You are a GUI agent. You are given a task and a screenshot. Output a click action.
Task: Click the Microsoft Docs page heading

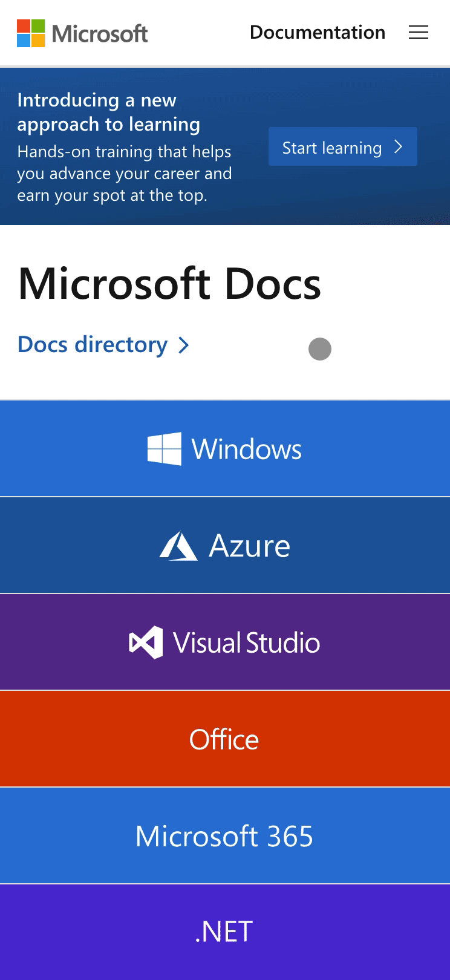click(170, 284)
